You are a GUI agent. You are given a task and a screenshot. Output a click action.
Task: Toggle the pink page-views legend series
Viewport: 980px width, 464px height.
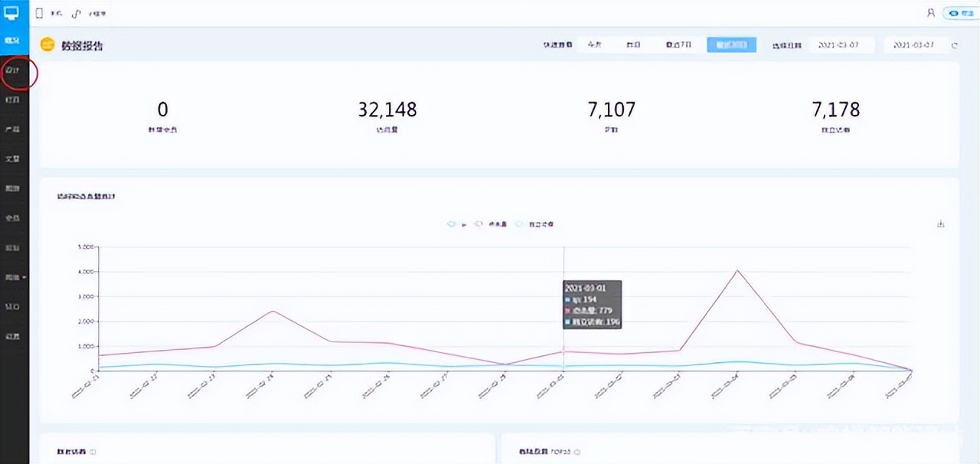click(x=490, y=224)
